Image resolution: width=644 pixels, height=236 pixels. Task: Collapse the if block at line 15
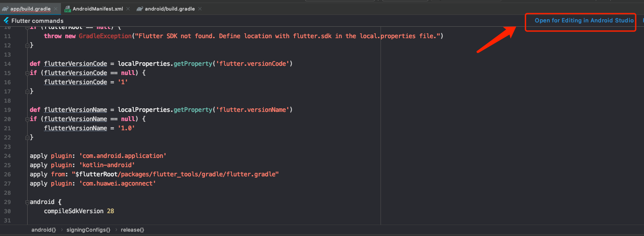point(27,73)
